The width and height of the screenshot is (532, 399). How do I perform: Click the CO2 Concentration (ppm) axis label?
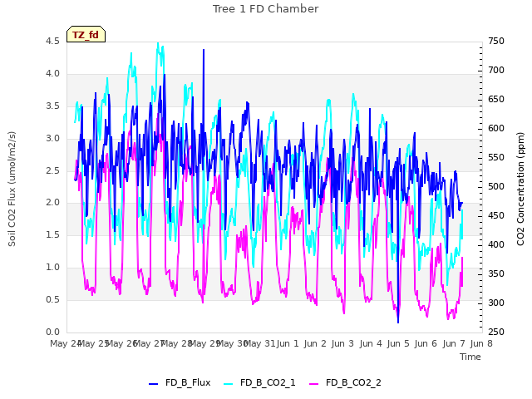pyautogui.click(x=520, y=189)
